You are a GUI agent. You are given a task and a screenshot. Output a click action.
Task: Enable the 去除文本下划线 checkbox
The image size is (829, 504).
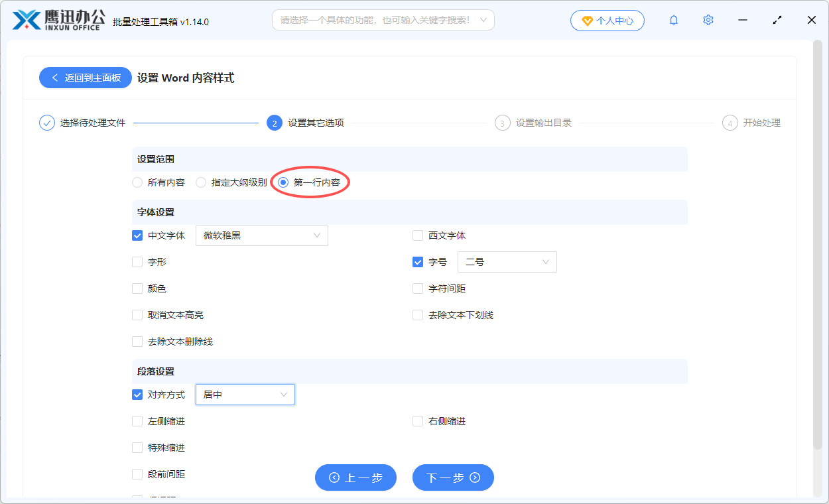tap(418, 315)
